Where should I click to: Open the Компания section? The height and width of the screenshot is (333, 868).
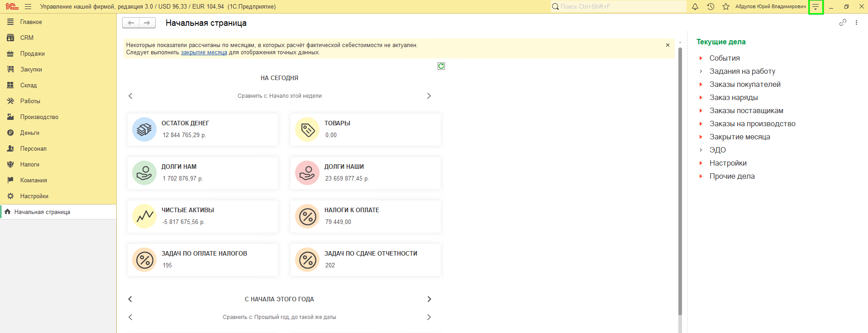[58, 180]
